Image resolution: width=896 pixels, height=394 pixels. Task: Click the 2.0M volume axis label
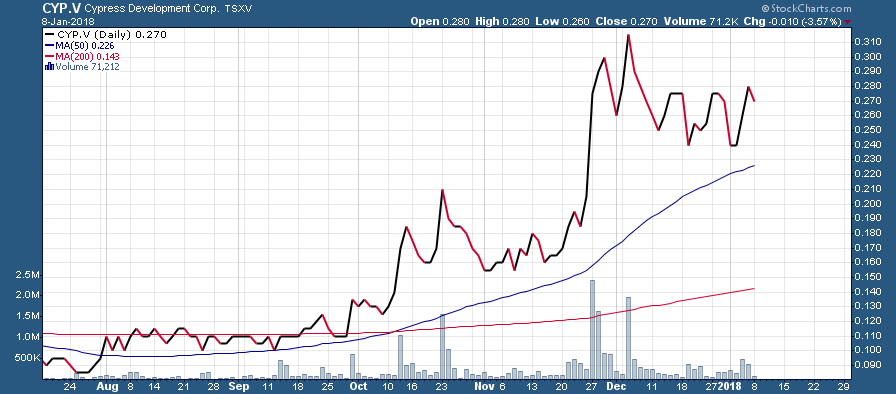[x=27, y=295]
